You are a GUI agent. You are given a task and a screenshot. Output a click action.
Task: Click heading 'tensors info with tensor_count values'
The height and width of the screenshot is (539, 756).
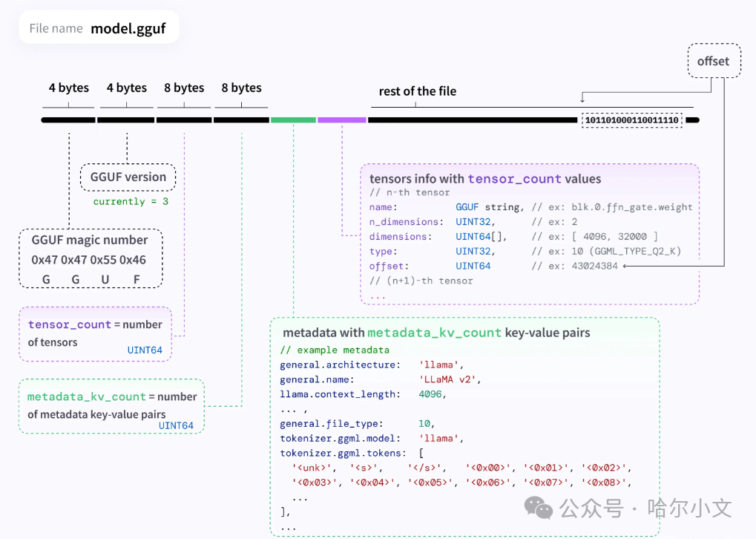(x=485, y=179)
